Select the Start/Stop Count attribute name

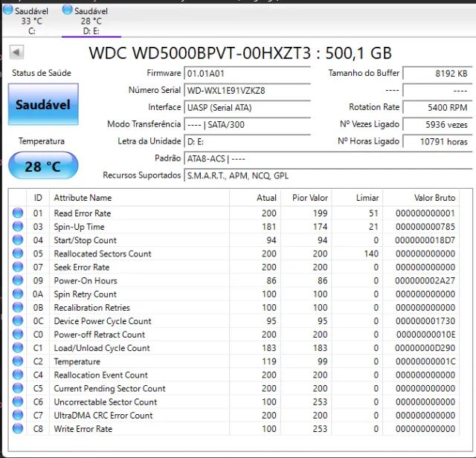point(86,240)
